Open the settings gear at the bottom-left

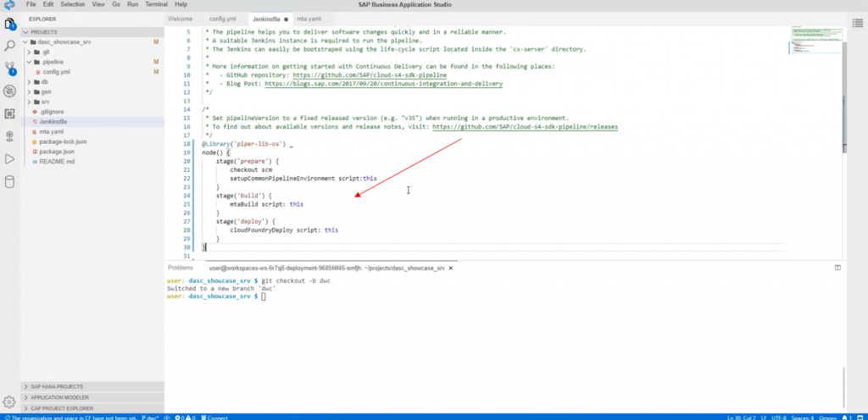(8, 401)
